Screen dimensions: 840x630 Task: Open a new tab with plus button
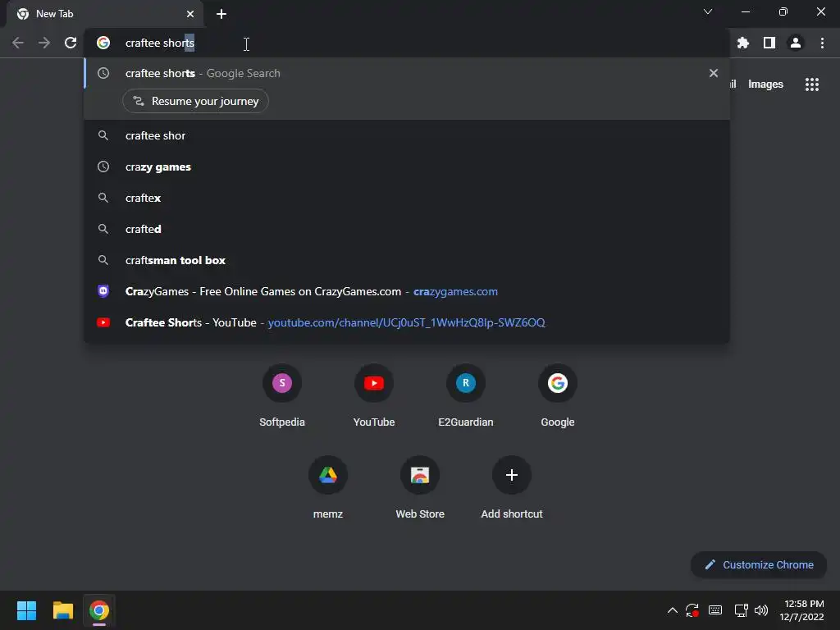221,14
